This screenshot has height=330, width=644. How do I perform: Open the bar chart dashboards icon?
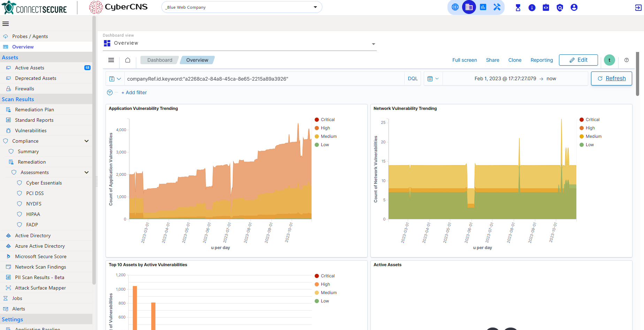(x=483, y=7)
